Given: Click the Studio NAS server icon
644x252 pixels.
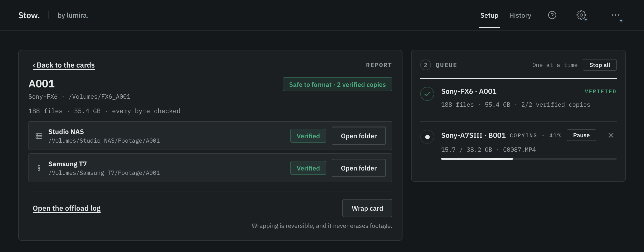Looking at the screenshot, I should pyautogui.click(x=39, y=136).
